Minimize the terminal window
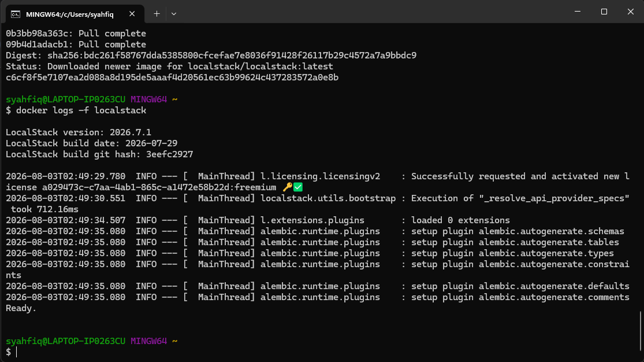This screenshot has height=362, width=644. coord(578,12)
